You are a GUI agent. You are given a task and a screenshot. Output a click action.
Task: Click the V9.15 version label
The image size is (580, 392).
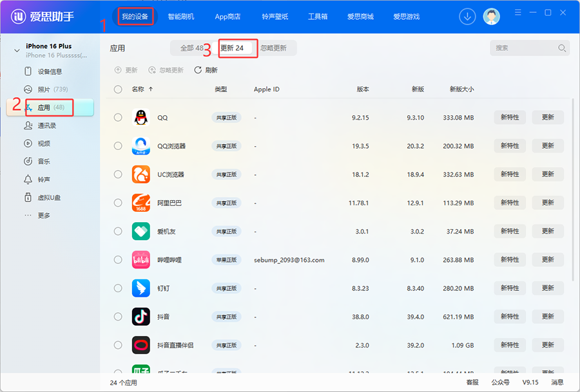tap(530, 382)
